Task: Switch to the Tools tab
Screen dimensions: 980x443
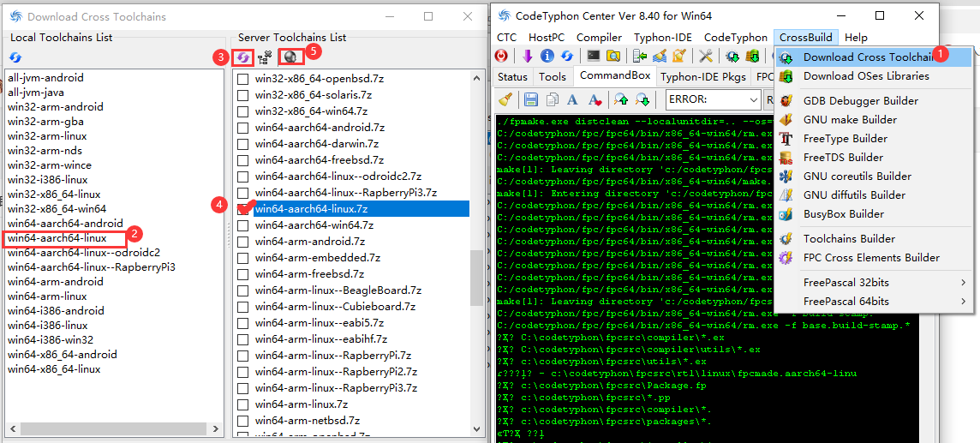Action: click(552, 77)
